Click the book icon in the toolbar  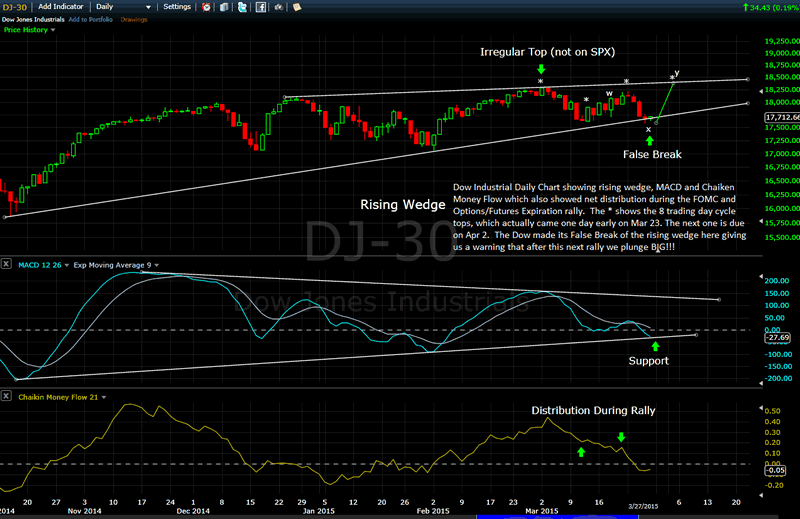tap(224, 7)
